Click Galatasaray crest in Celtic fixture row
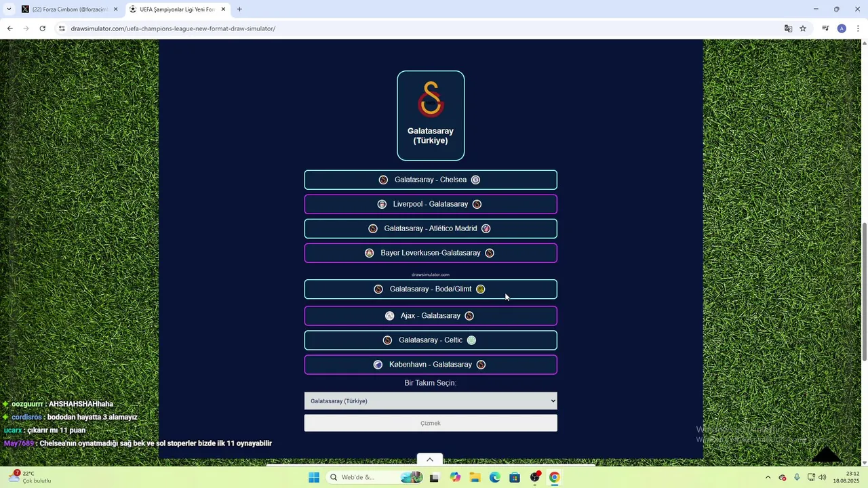868x488 pixels. (387, 340)
